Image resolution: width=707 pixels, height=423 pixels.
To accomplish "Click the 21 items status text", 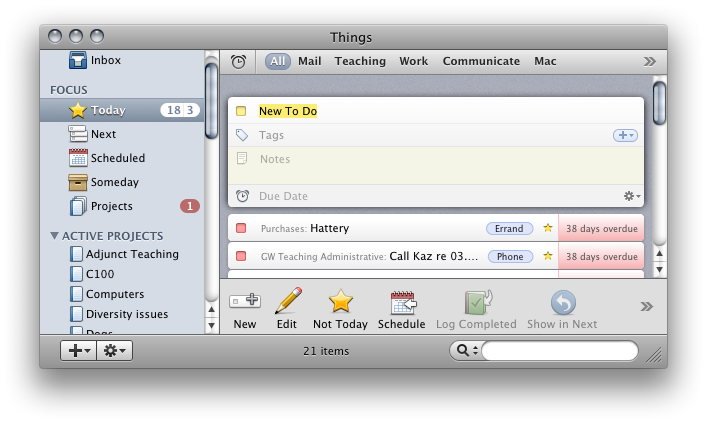I will point(326,351).
